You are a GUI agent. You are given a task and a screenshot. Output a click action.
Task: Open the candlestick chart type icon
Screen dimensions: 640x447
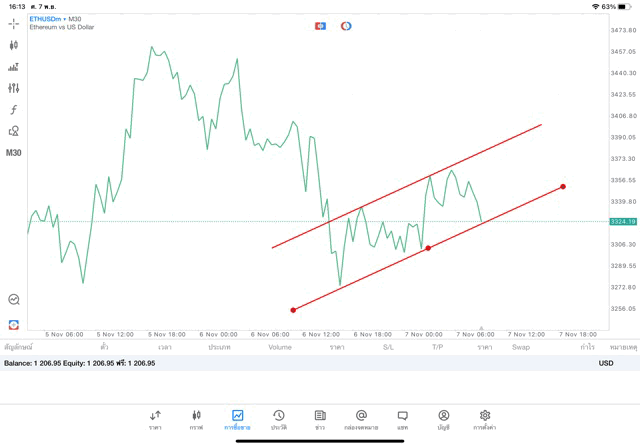[14, 45]
